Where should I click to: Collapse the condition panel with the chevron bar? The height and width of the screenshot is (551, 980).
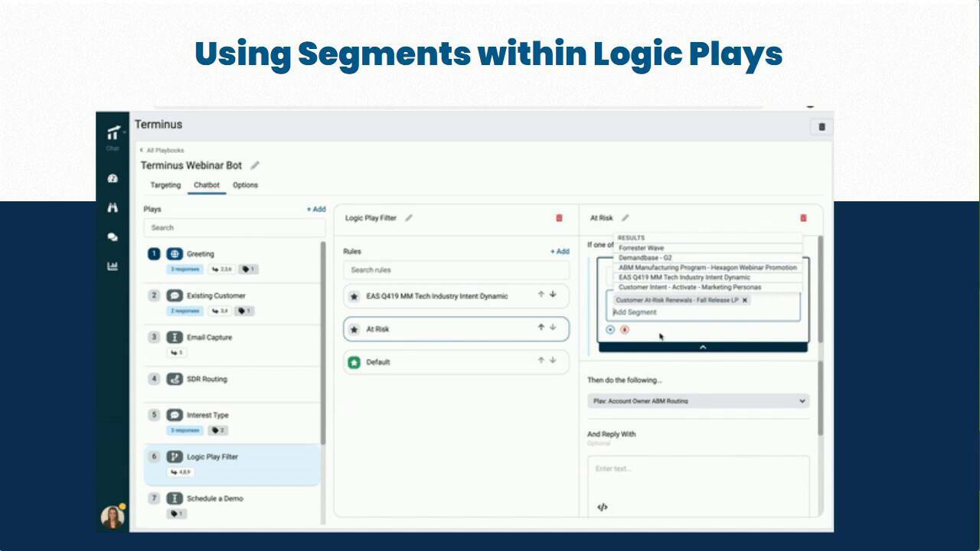click(702, 346)
